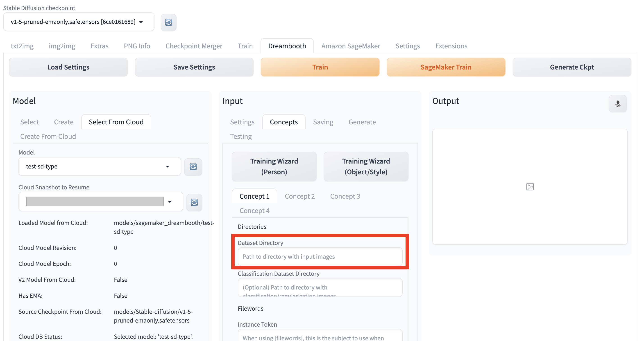Focus the Classification Dataset Directory field

coord(320,287)
